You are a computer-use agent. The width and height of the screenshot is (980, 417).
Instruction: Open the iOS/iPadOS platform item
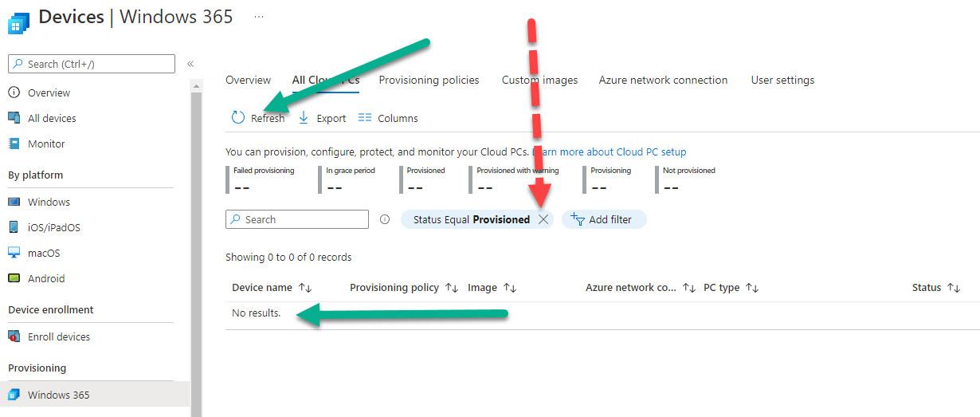(53, 227)
